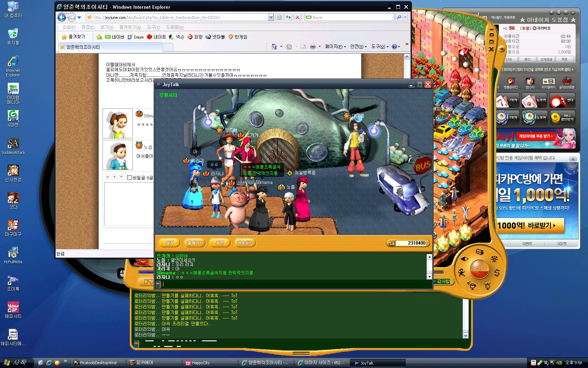Expand the address bar URL dropdown
Image resolution: width=588 pixels, height=368 pixels.
271,17
